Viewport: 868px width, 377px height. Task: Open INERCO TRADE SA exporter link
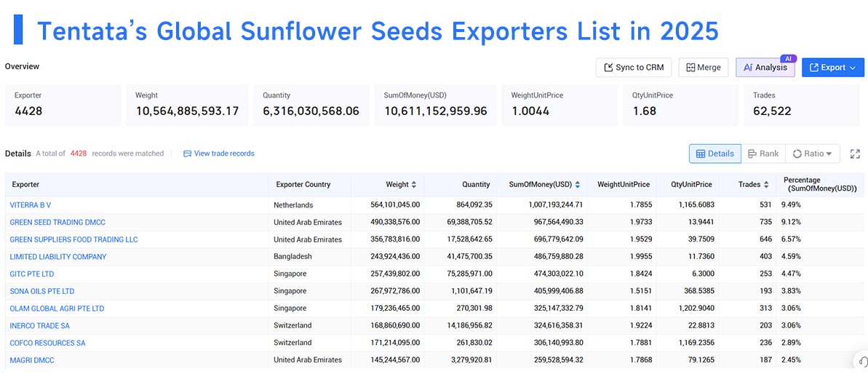click(40, 325)
